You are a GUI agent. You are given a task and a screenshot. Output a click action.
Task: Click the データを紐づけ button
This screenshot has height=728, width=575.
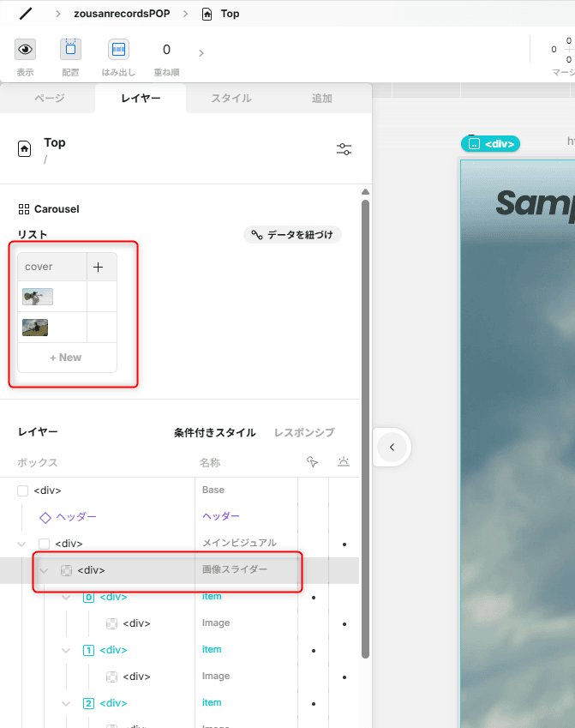tap(292, 235)
